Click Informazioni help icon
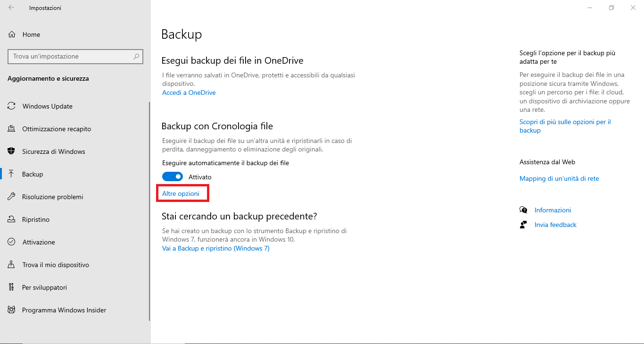This screenshot has width=644, height=344. click(x=523, y=210)
